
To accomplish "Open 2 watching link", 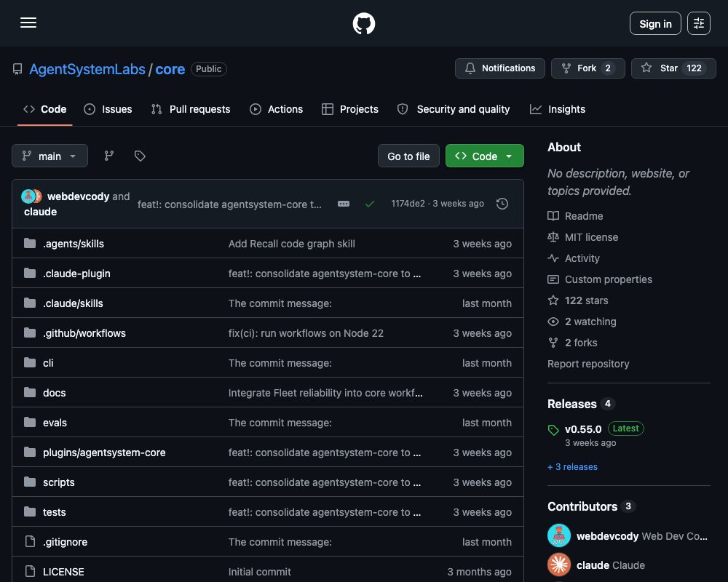I will pos(582,322).
